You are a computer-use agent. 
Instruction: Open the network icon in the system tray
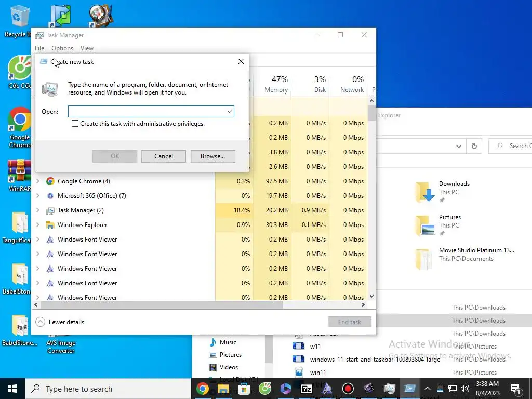[x=453, y=389]
